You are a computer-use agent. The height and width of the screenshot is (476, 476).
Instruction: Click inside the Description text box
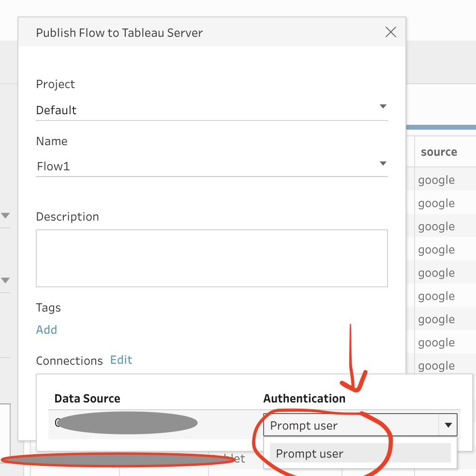211,258
